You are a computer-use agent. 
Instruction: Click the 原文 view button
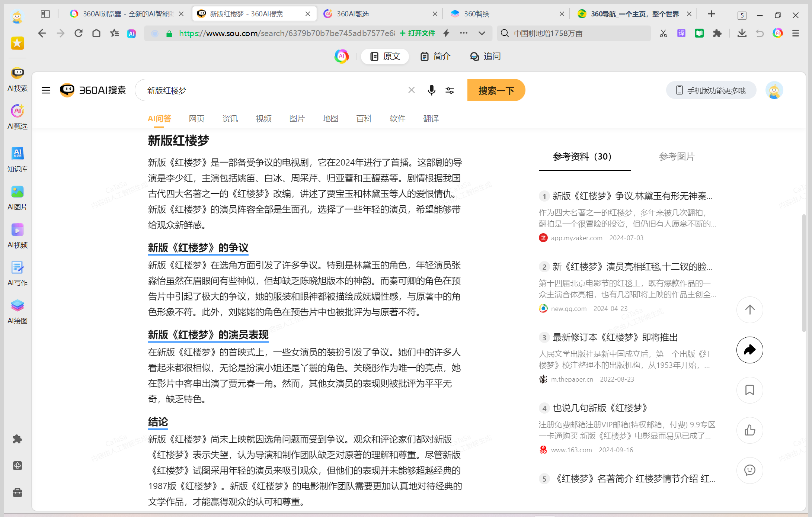coord(385,57)
